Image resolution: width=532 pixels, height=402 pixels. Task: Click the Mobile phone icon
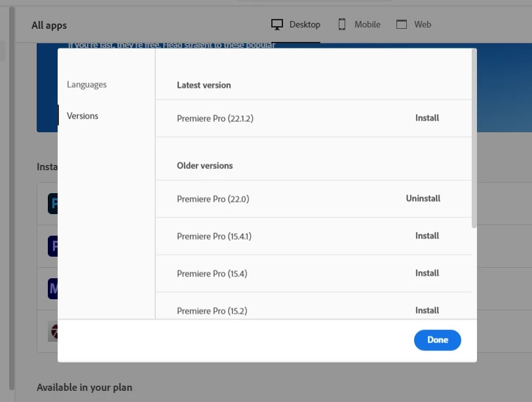pyautogui.click(x=342, y=24)
